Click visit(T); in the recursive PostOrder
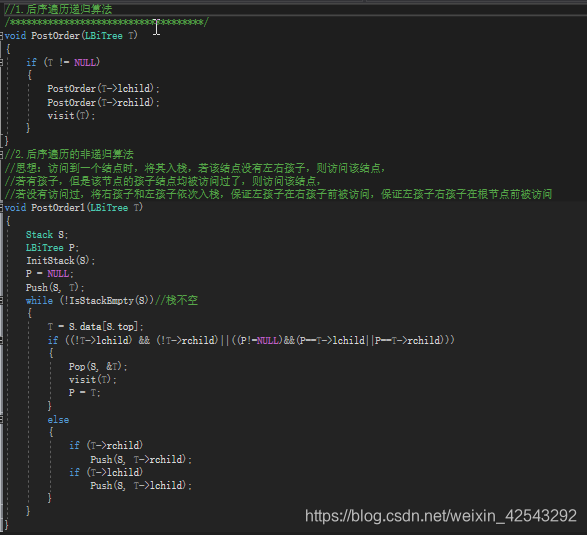Screen dimensions: 587x535 coord(71,116)
